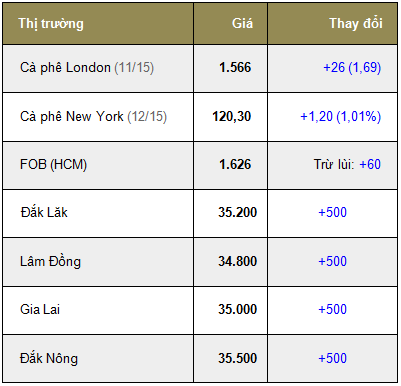Select the Lâm Đồng market row
The height and width of the screenshot is (386, 401).
pos(200,262)
